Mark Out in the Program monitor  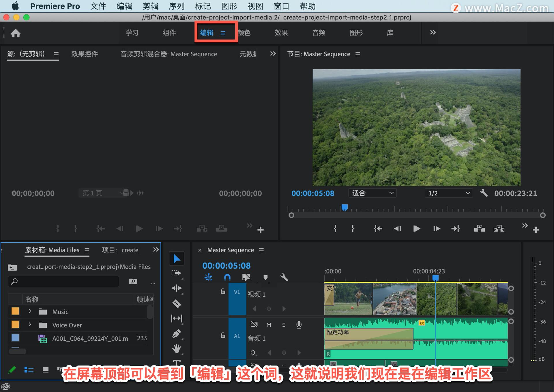(353, 229)
